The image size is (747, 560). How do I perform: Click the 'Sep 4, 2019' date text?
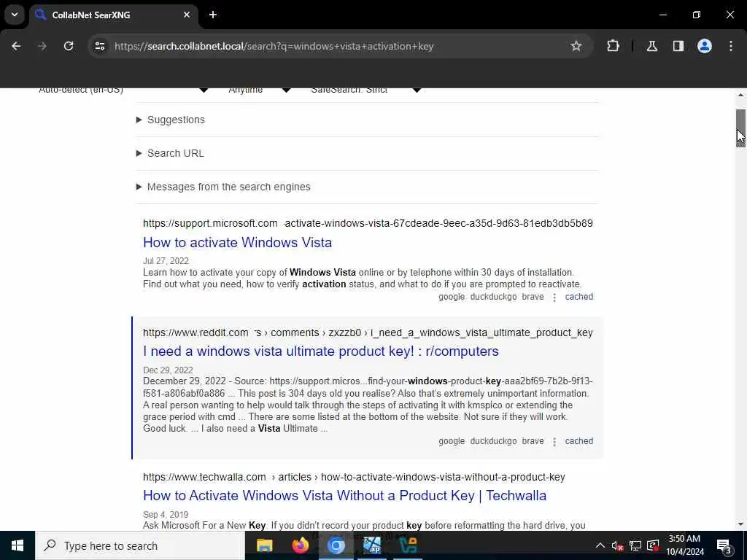(166, 514)
